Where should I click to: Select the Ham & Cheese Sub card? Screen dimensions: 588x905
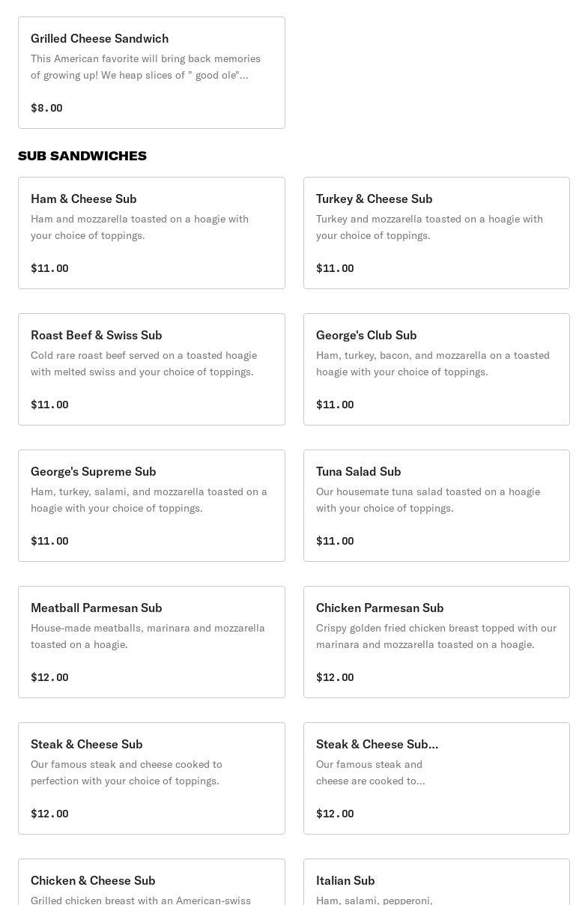tap(151, 233)
